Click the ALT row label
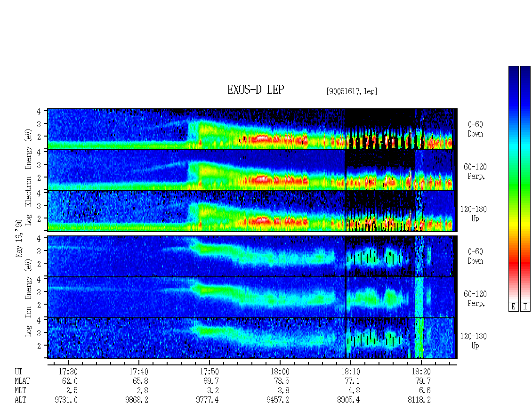Viewport: 532px width, 412px height. tap(20, 400)
